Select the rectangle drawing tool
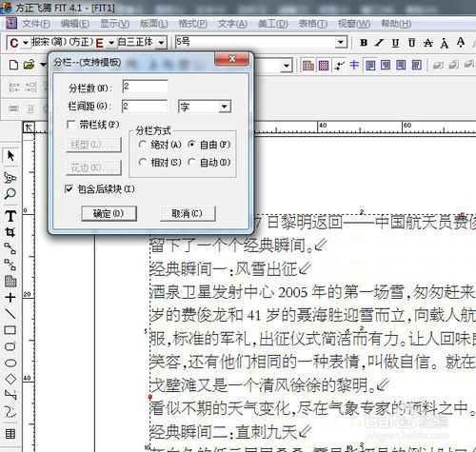 [x=10, y=330]
